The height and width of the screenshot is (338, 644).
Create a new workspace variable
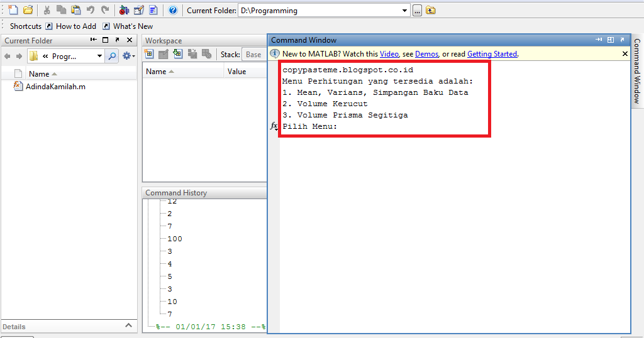coord(149,54)
